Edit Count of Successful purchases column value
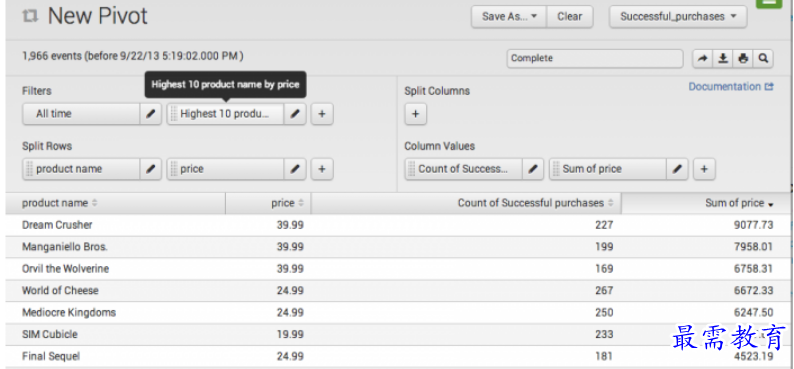The width and height of the screenshot is (794, 369). click(x=533, y=169)
